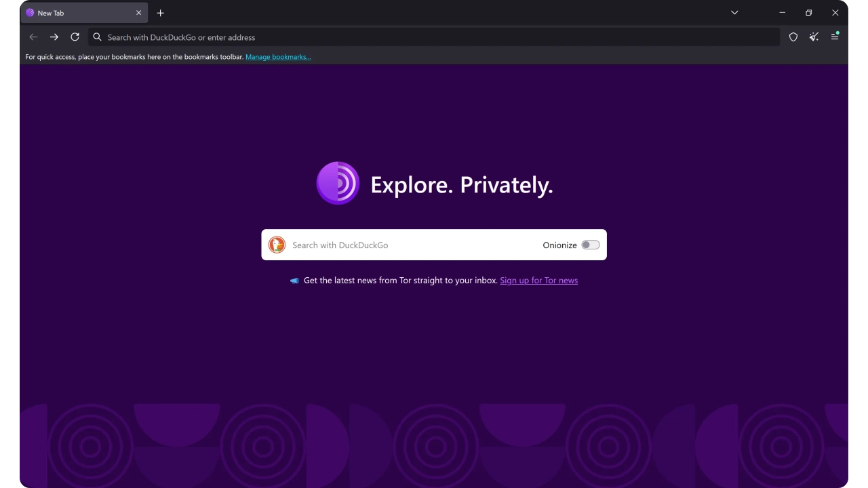Open a new tab with plus button

pos(161,13)
